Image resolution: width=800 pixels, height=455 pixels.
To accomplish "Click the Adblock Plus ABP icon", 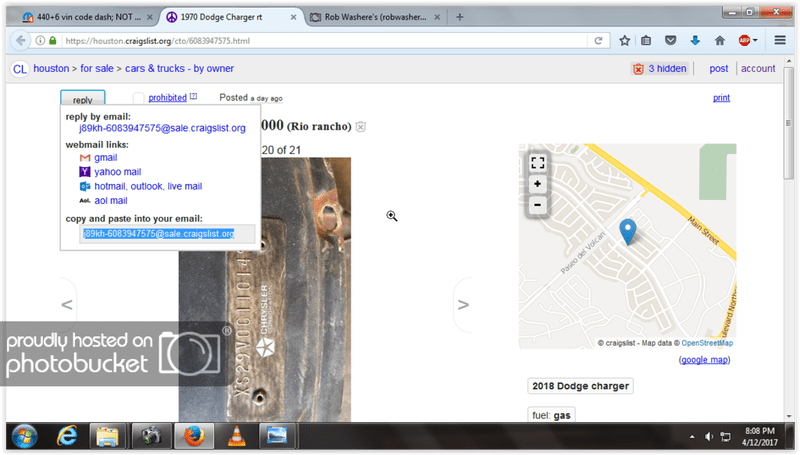I will [744, 40].
